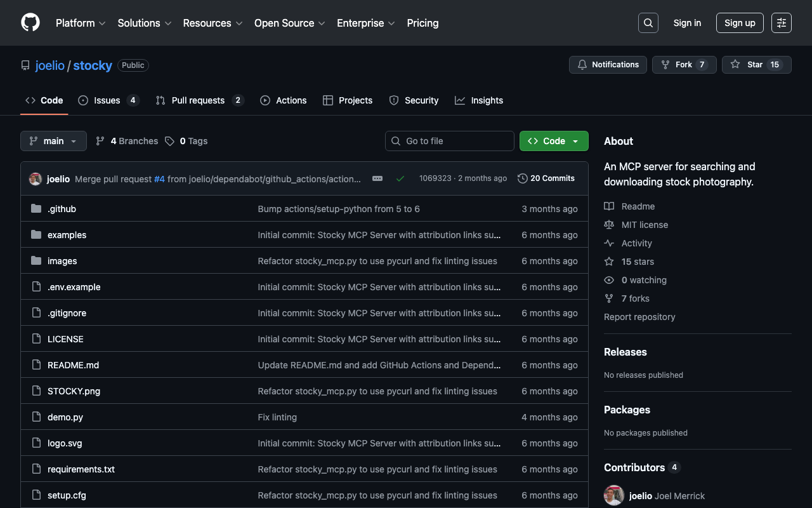Click the Notifications bell button
The height and width of the screenshot is (508, 812).
pos(608,65)
